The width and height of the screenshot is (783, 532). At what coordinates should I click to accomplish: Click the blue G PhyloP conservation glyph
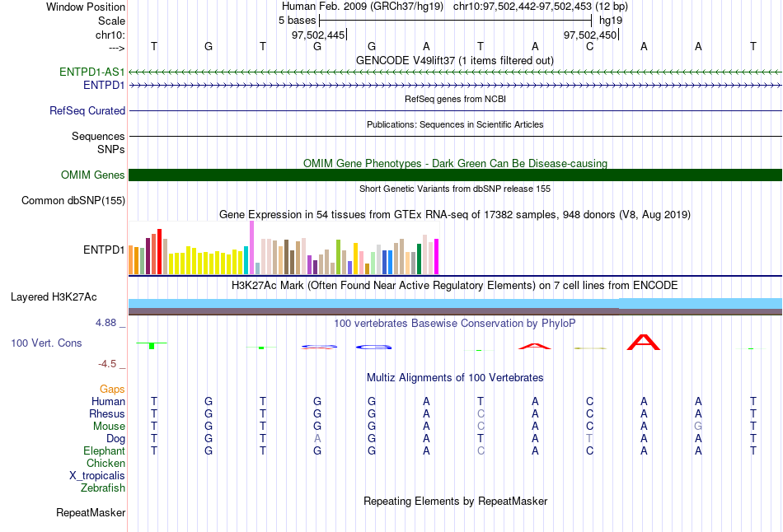[x=373, y=347]
